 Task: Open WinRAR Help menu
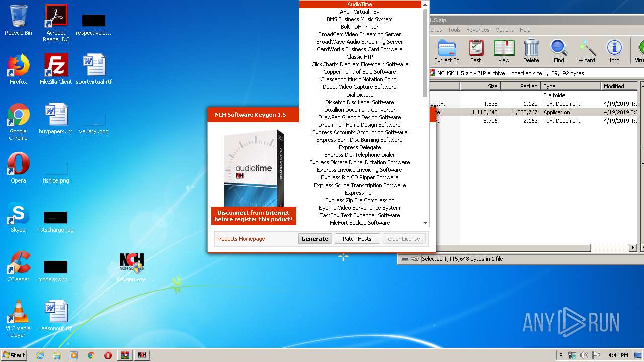pyautogui.click(x=525, y=30)
